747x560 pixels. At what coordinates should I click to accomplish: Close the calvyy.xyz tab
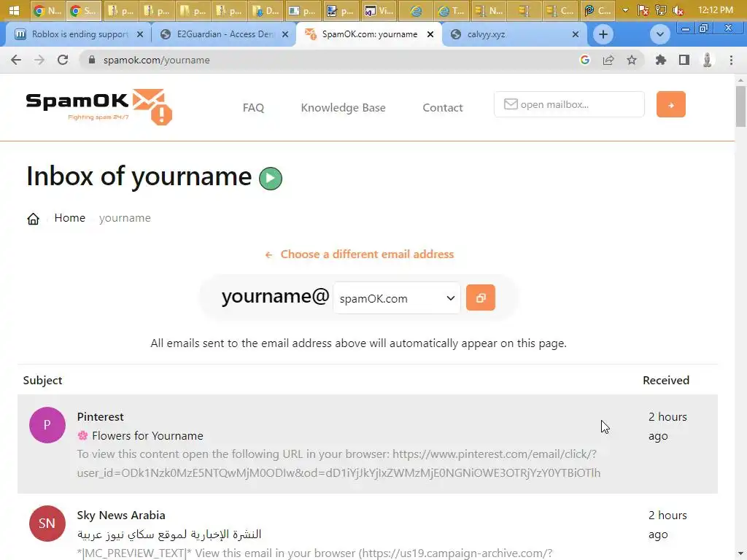(575, 34)
